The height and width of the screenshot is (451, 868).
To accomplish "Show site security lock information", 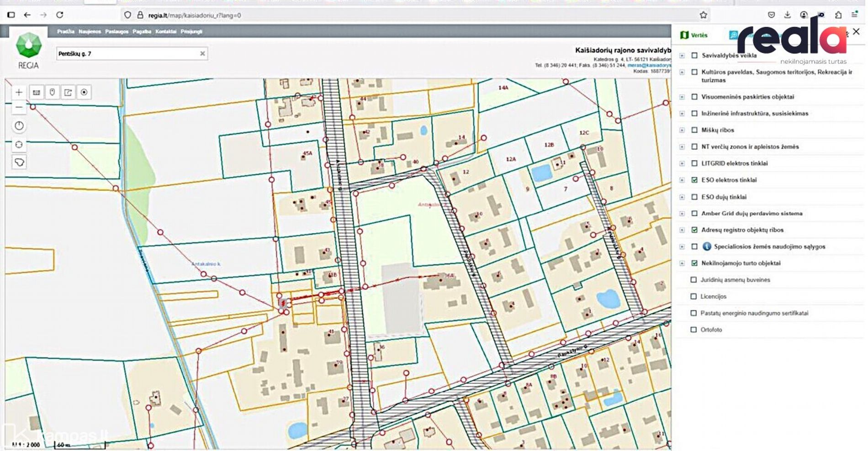I will pyautogui.click(x=140, y=15).
